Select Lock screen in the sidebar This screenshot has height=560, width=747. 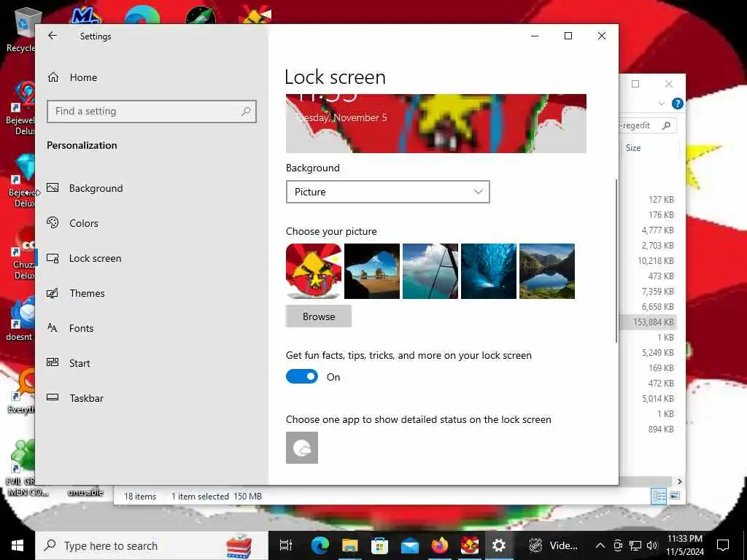pos(84,258)
